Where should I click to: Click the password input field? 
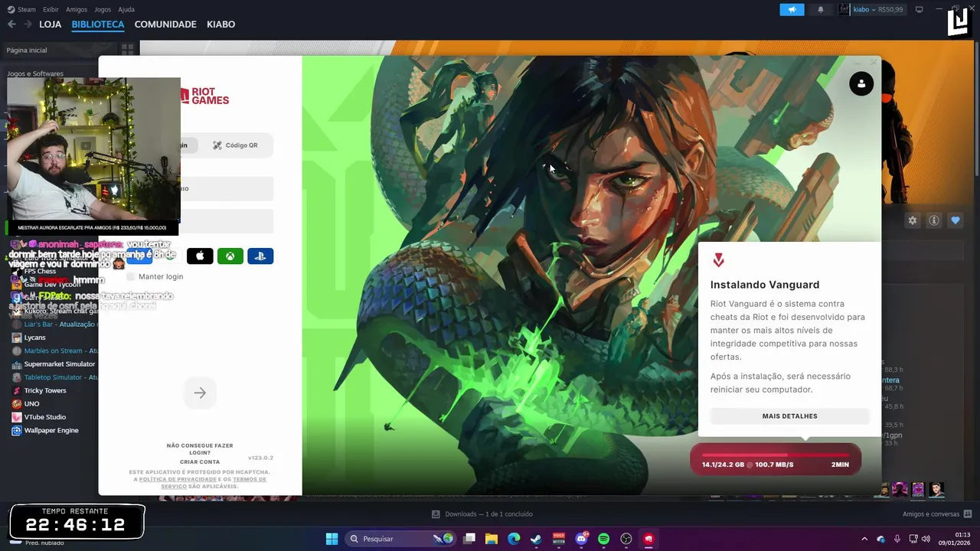[226, 221]
